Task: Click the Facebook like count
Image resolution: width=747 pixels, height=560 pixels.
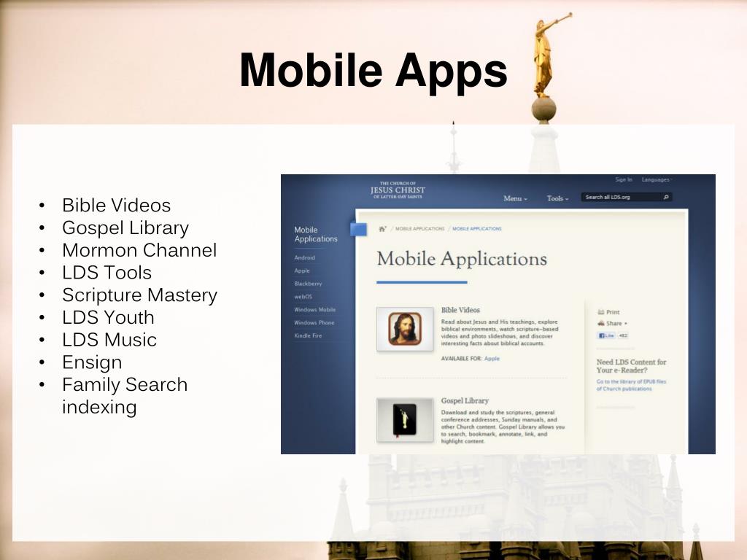Action: [x=623, y=335]
